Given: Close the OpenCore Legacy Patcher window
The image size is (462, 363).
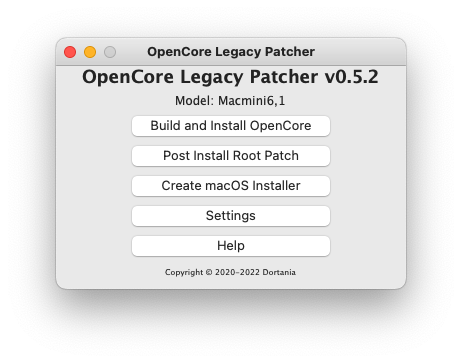Looking at the screenshot, I should [x=70, y=52].
